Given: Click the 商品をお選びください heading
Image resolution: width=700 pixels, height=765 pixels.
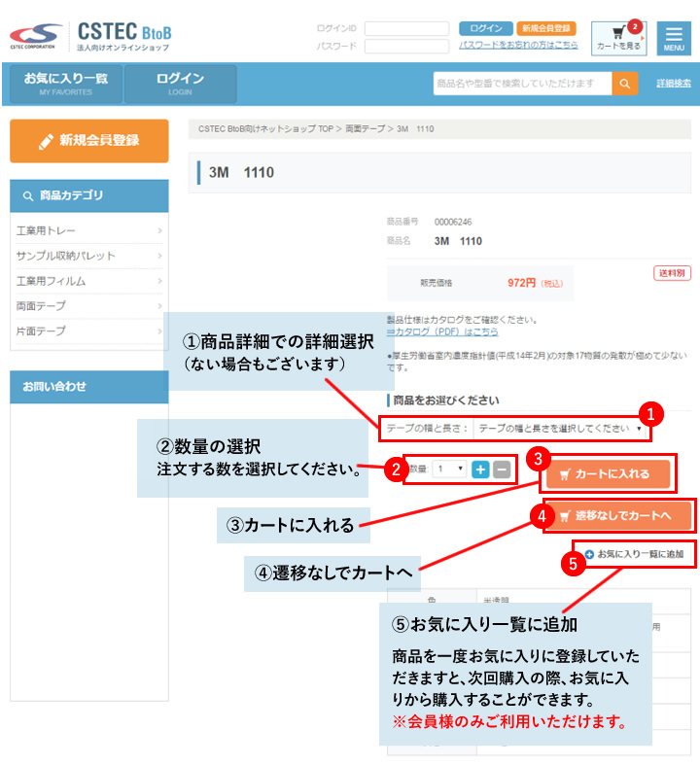Looking at the screenshot, I should (x=446, y=400).
